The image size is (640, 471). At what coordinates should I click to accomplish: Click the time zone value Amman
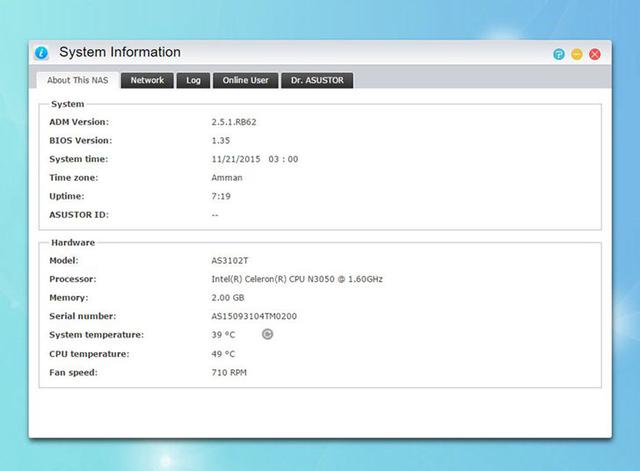(x=227, y=177)
